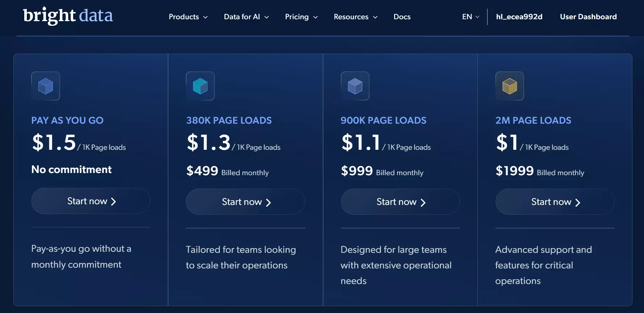Click the 380K PAGE LOADS heading
This screenshot has height=313, width=644.
pos(229,120)
